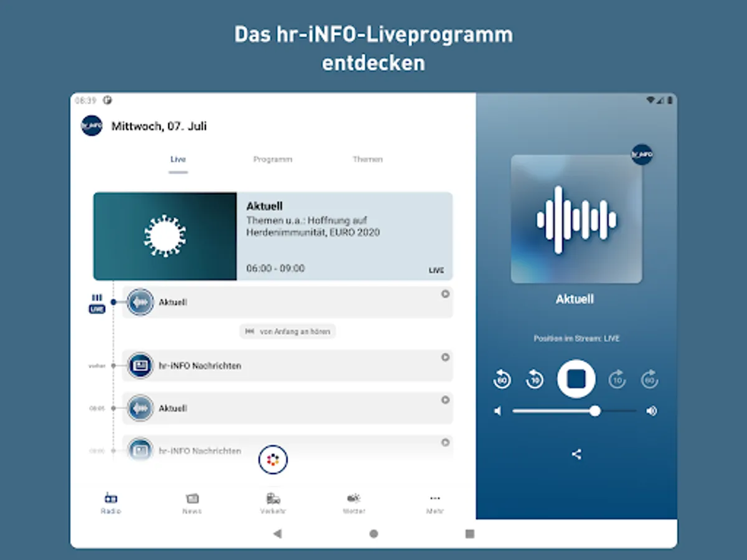Switch to the Live tab

point(178,159)
